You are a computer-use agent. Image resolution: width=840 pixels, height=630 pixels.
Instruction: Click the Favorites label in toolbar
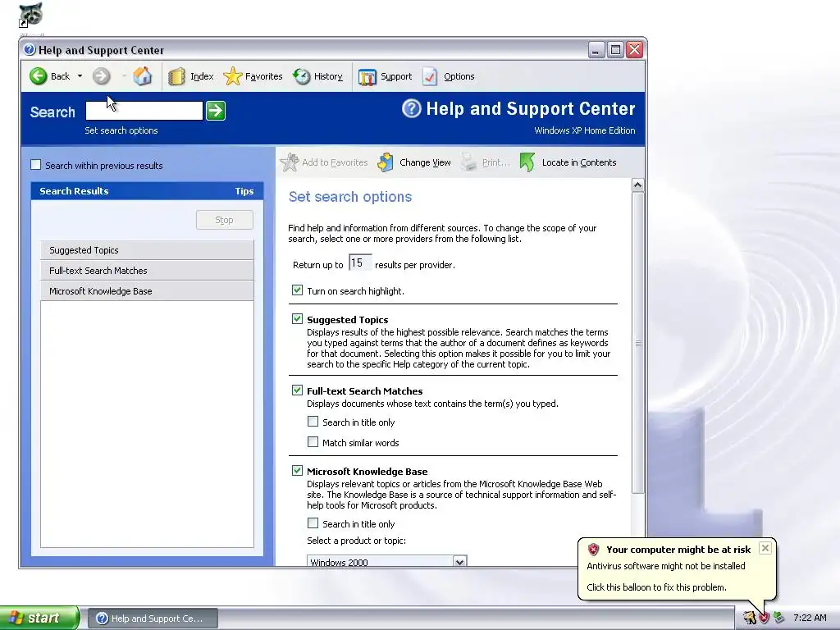[263, 76]
